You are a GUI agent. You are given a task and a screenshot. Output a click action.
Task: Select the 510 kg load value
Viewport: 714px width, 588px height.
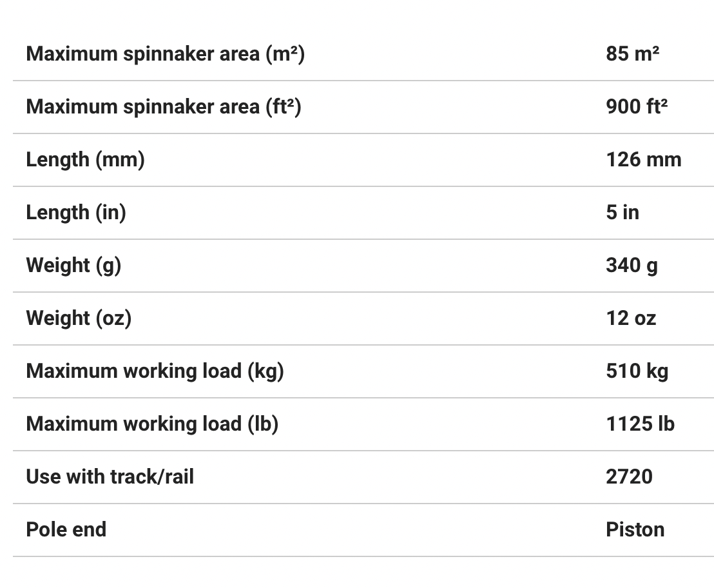[637, 371]
